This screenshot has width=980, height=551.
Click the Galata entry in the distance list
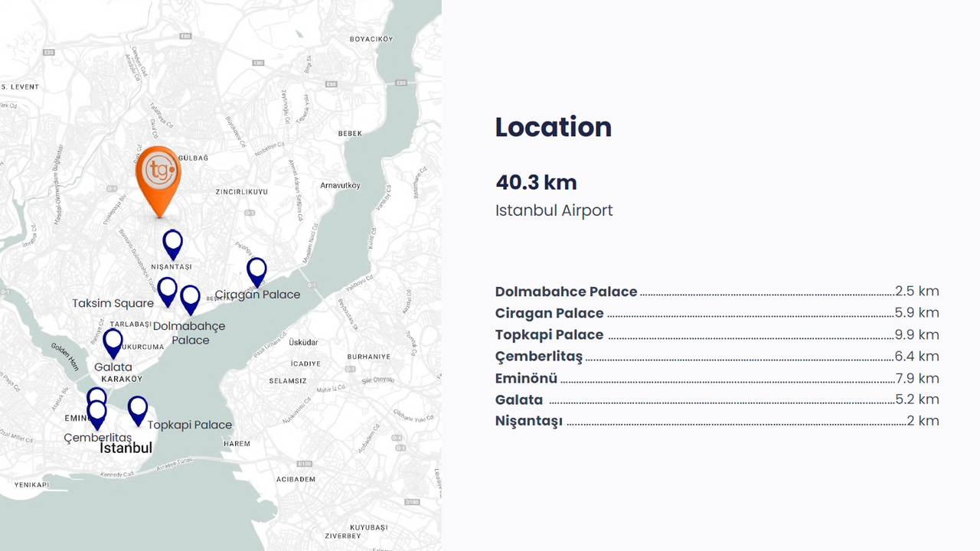click(x=519, y=399)
